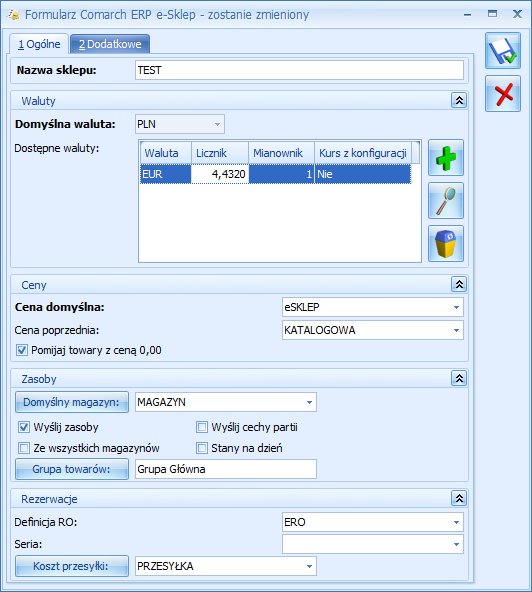This screenshot has height=592, width=532.
Task: Delete selected currency with the trash bin icon
Action: [x=446, y=244]
